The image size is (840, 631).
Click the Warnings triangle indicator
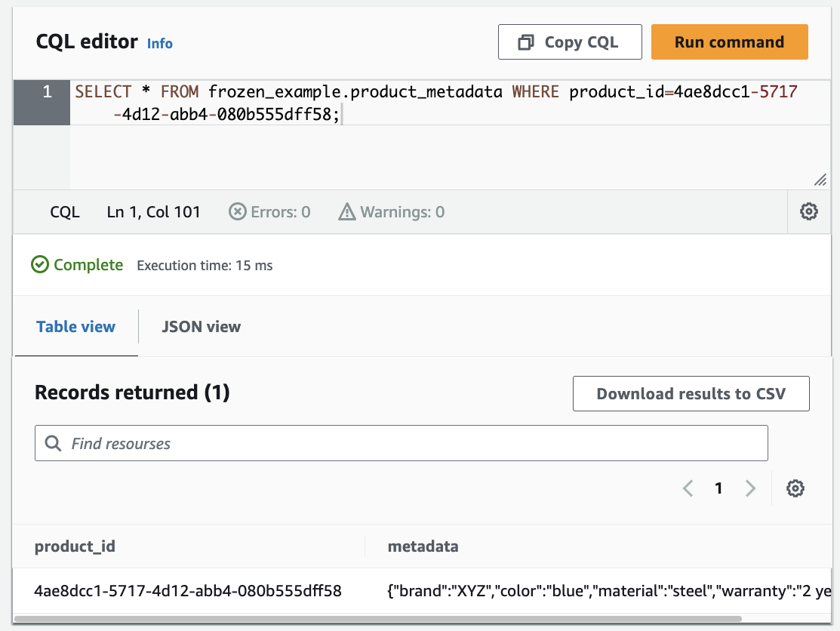pos(346,212)
